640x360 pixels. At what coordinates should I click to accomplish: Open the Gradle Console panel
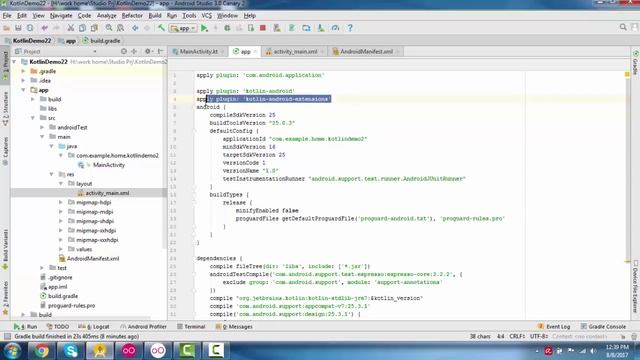(603, 327)
